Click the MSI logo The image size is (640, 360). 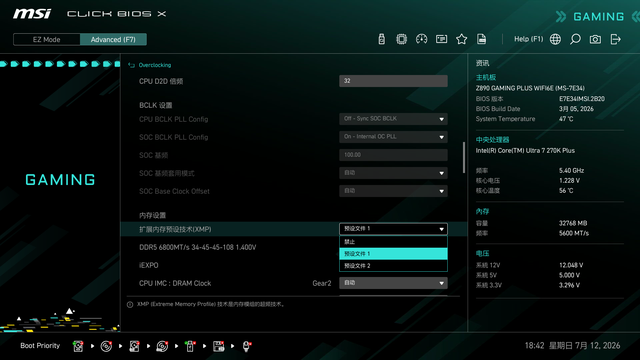32,14
